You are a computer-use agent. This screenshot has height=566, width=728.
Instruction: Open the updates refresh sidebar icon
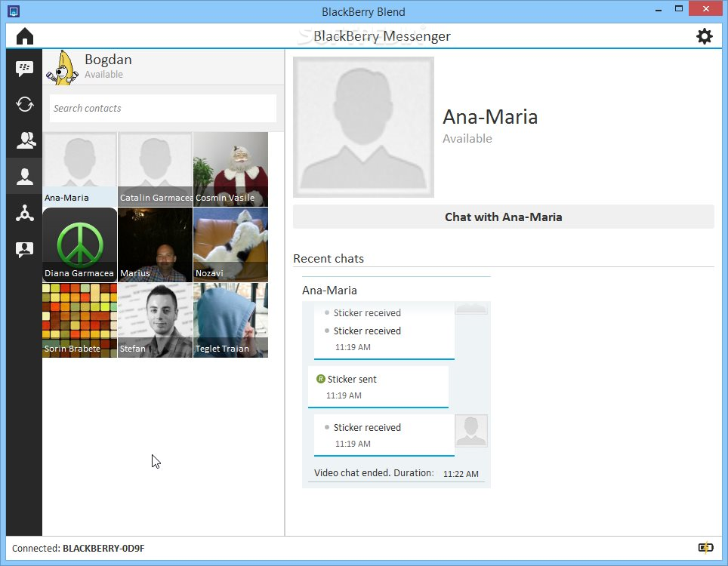25,104
